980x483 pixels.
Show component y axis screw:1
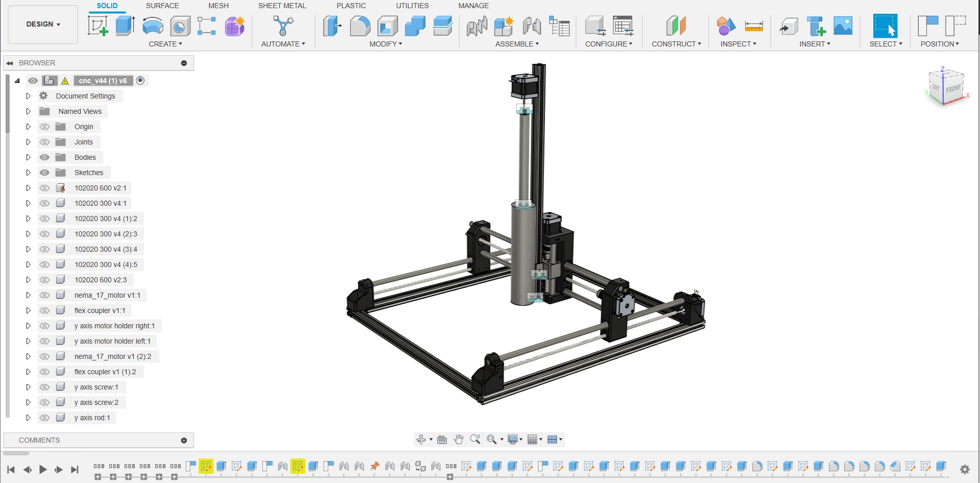pos(45,387)
